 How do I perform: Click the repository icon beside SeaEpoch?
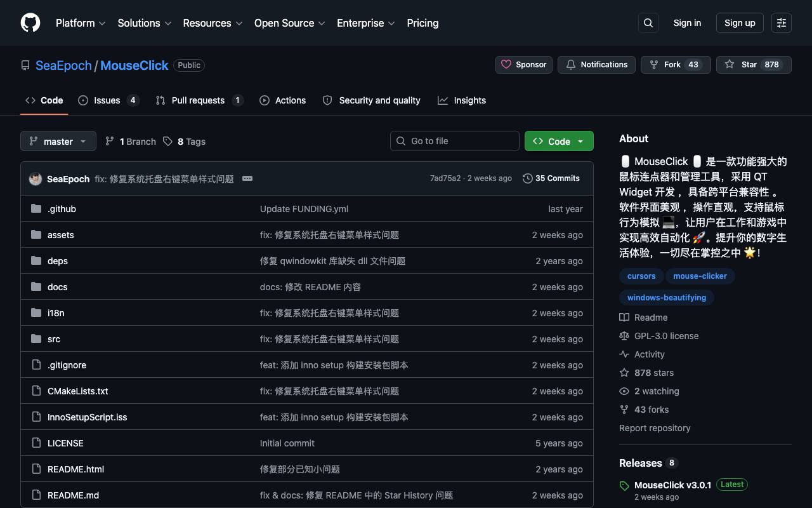point(25,65)
